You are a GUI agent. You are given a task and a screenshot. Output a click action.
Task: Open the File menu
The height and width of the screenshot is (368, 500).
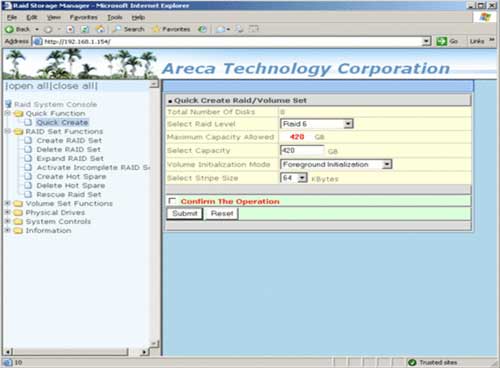pos(12,17)
